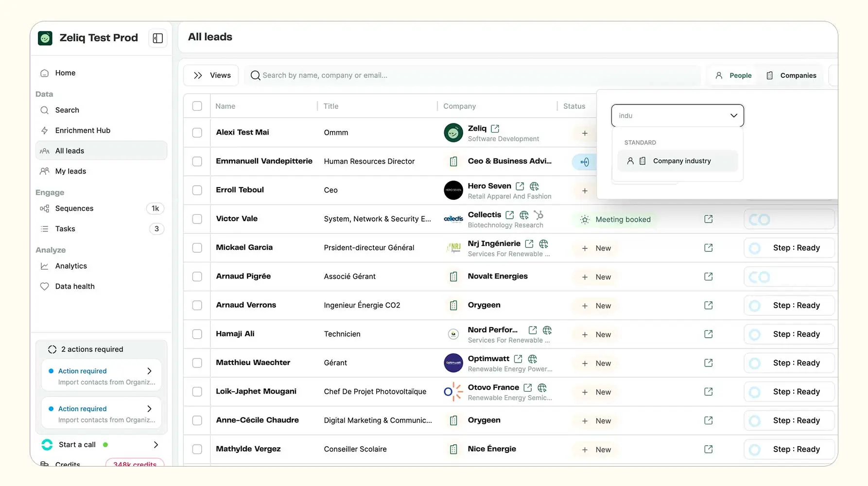Select Emmanuell Vandepitterie row checkbox

click(197, 161)
